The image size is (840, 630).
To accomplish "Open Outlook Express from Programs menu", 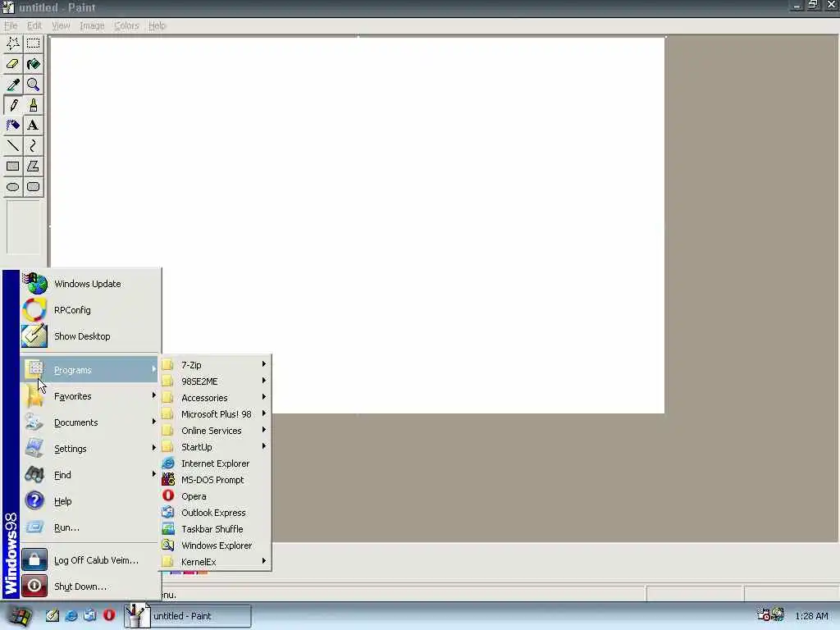I will [x=216, y=513].
